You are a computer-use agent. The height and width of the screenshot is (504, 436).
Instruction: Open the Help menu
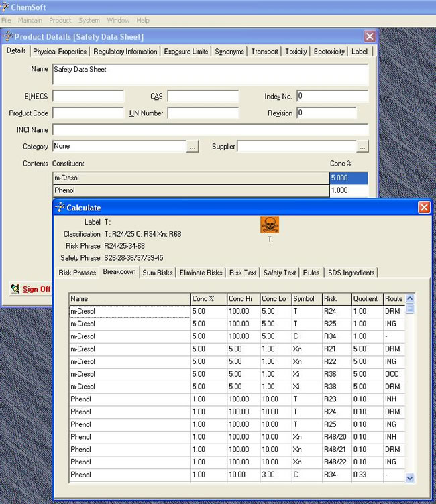[143, 21]
